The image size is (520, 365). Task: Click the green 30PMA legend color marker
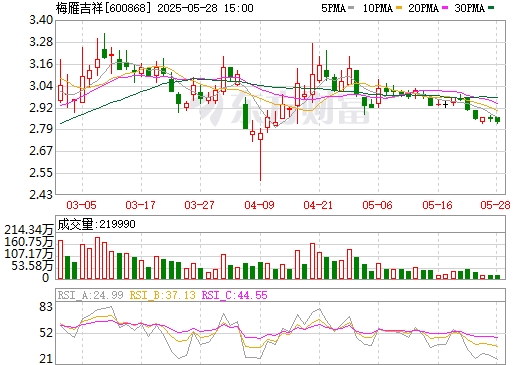tap(491, 8)
